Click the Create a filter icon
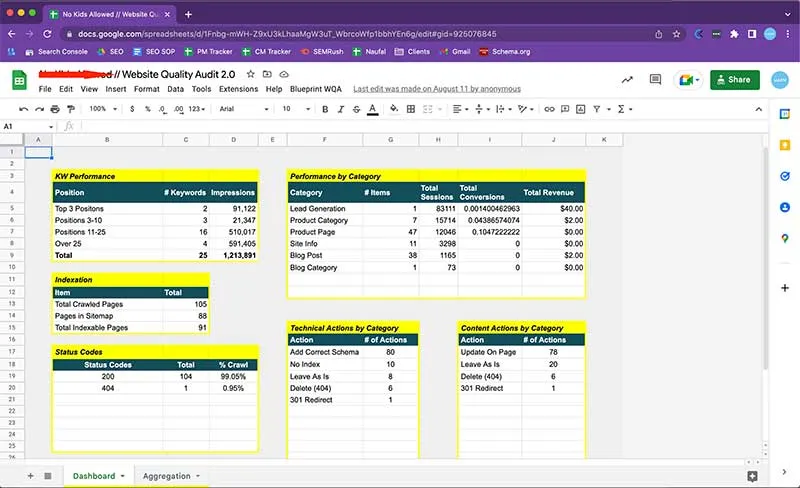 click(597, 109)
